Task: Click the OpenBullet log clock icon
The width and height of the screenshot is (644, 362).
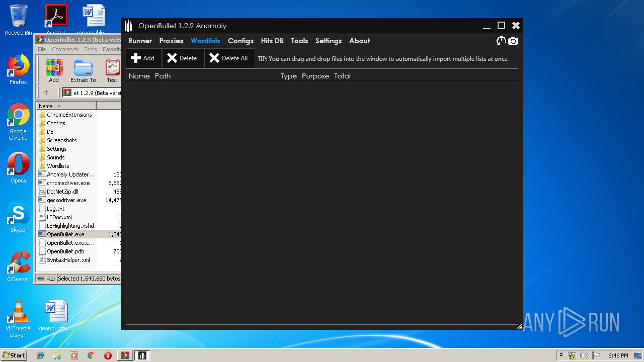Action: (501, 41)
